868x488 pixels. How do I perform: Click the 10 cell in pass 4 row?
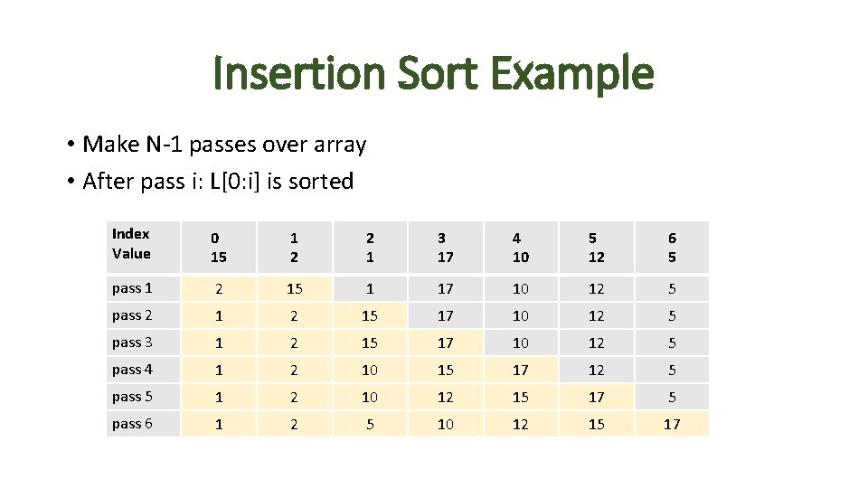pyautogui.click(x=369, y=370)
